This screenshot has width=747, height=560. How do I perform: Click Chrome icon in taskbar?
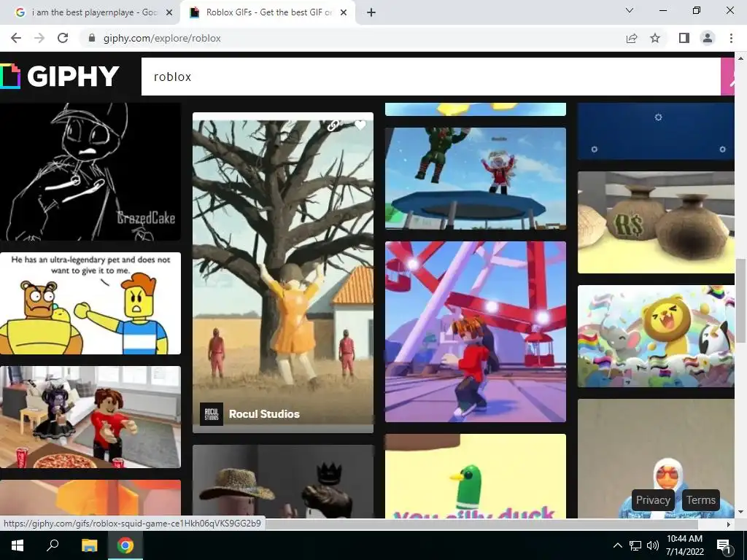pos(125,545)
